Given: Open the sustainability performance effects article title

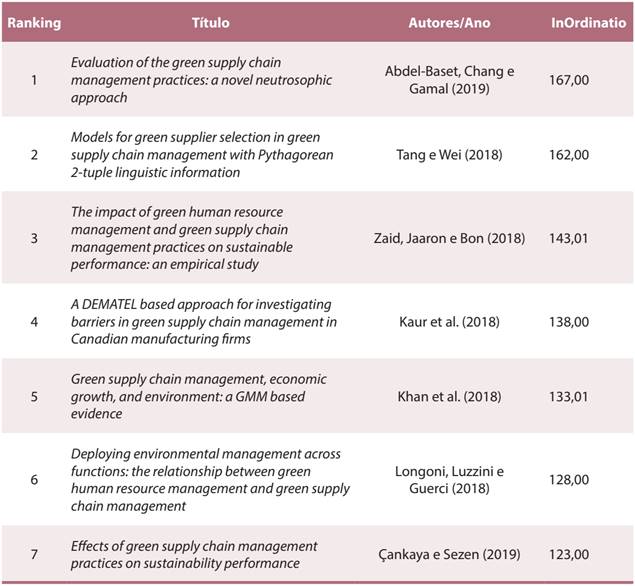Looking at the screenshot, I should tap(194, 555).
